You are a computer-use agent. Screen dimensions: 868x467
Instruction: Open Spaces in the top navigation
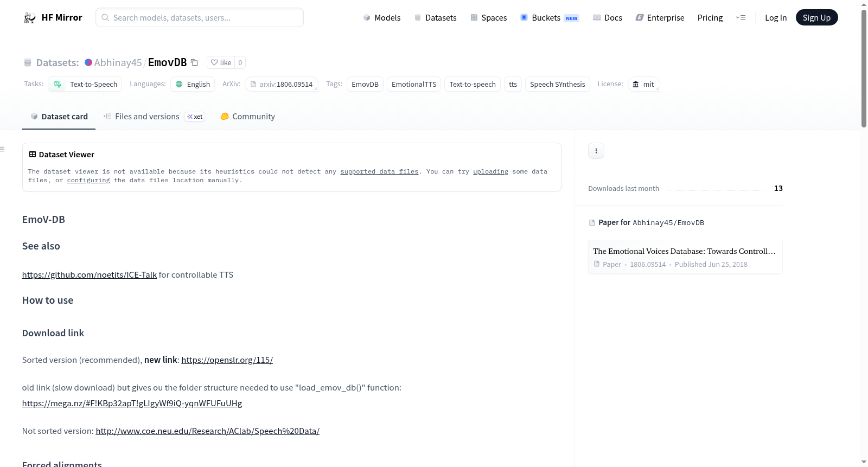click(x=489, y=17)
